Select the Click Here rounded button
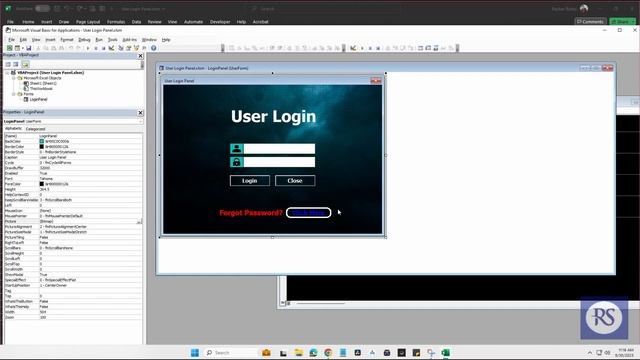Screen dimensions: 640x360 point(309,213)
